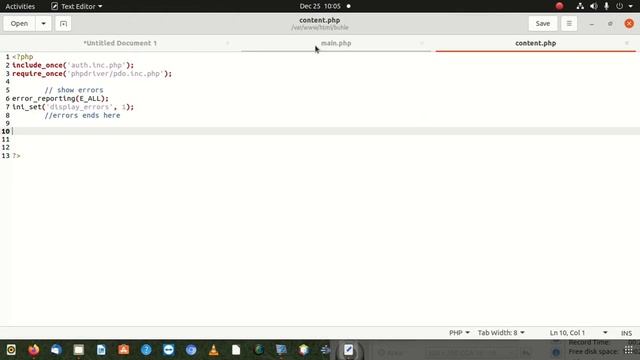Toggle INS insert mode in status bar
640x360 pixels.
tap(627, 333)
